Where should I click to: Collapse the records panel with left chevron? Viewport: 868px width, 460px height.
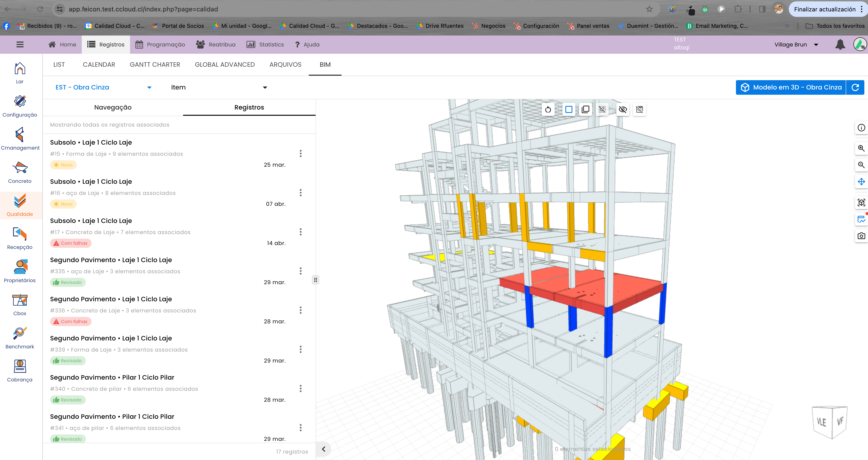pyautogui.click(x=324, y=449)
